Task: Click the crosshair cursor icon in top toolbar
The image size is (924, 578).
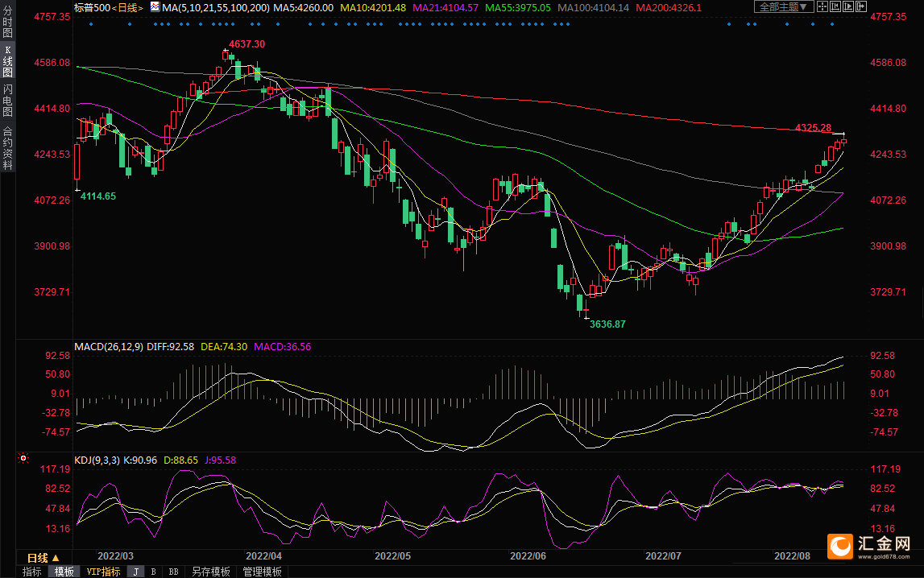Action: click(822, 6)
